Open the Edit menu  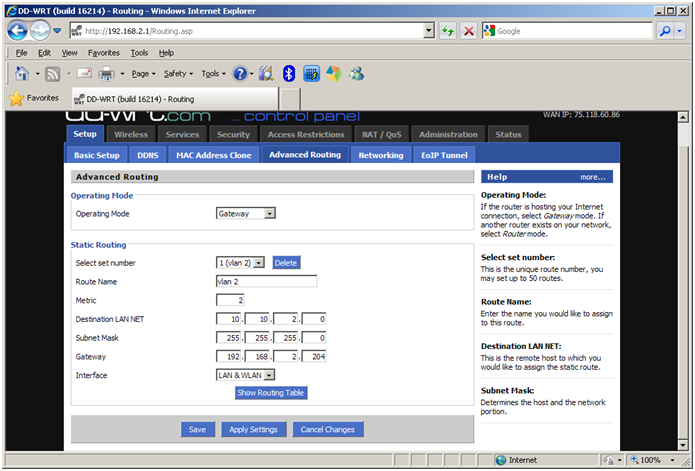[44, 53]
